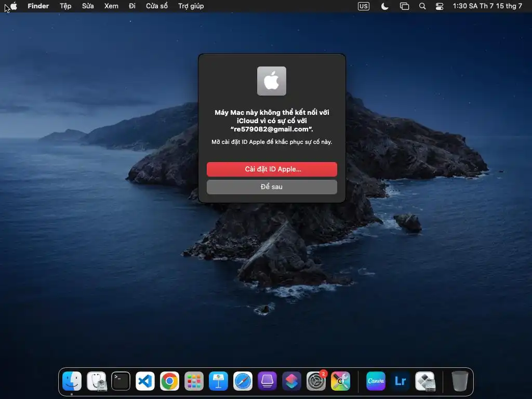Open the Screen Mirroring menu bar icon

(x=404, y=6)
